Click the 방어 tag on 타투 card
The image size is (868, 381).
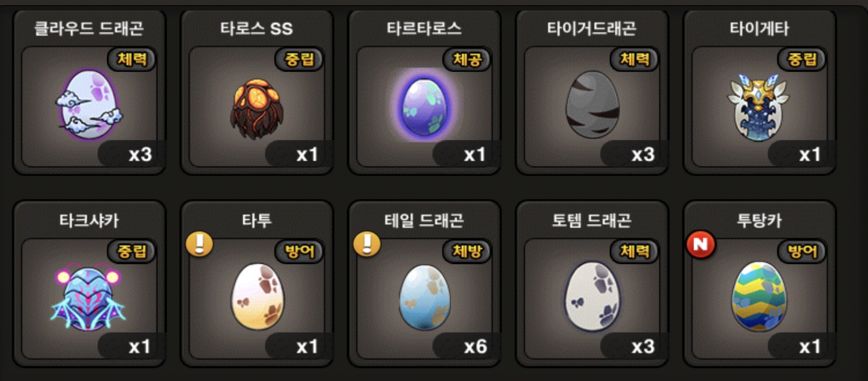pos(299,251)
